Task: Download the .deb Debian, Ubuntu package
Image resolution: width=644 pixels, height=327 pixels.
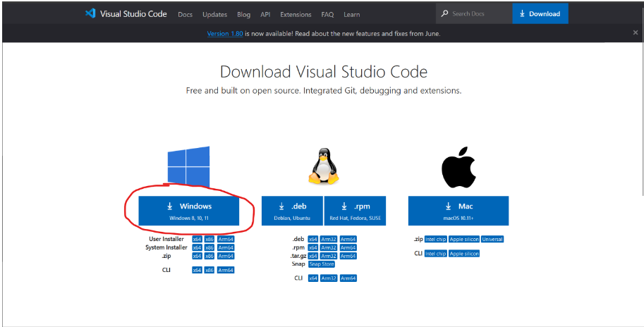Action: pyautogui.click(x=292, y=211)
